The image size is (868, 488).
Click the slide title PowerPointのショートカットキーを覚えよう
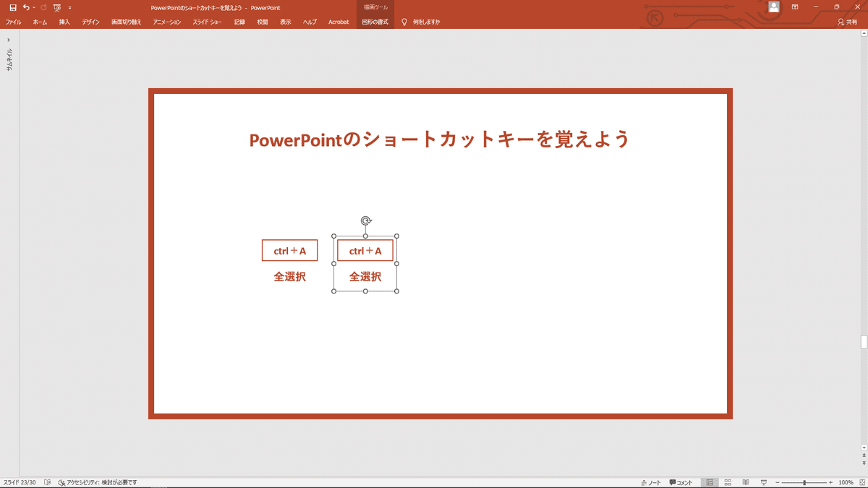(440, 139)
